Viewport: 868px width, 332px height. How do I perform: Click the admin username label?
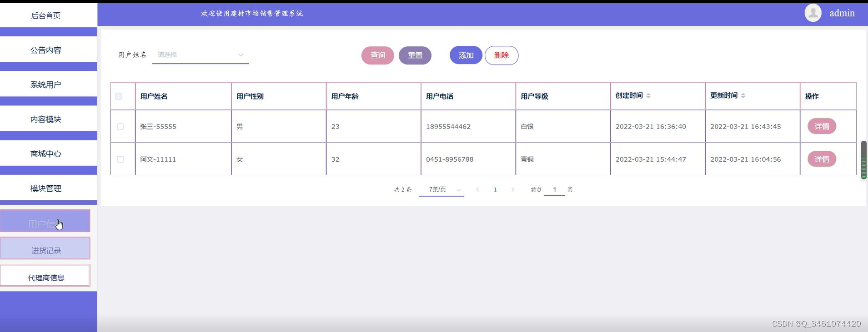tap(842, 13)
